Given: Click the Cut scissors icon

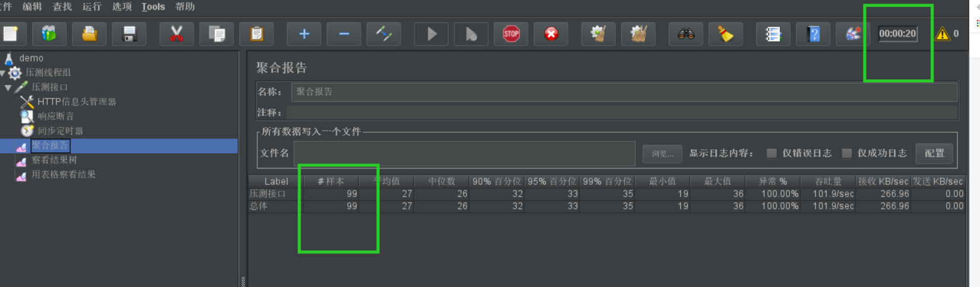Looking at the screenshot, I should [176, 34].
